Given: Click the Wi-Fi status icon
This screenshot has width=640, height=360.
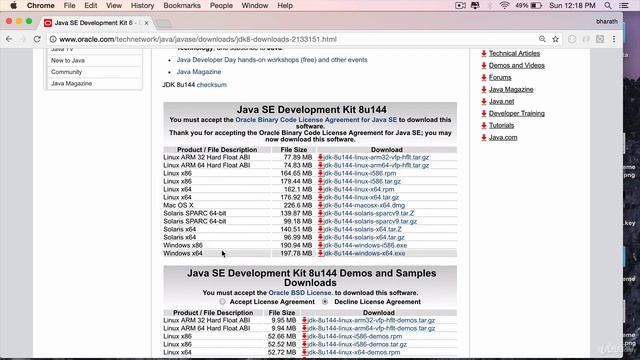Looking at the screenshot, I should coord(504,6).
